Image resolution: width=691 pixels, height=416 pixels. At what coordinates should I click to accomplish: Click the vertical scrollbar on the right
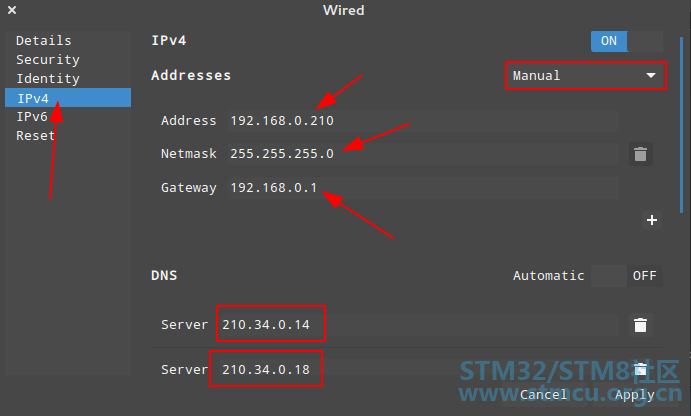[x=682, y=128]
